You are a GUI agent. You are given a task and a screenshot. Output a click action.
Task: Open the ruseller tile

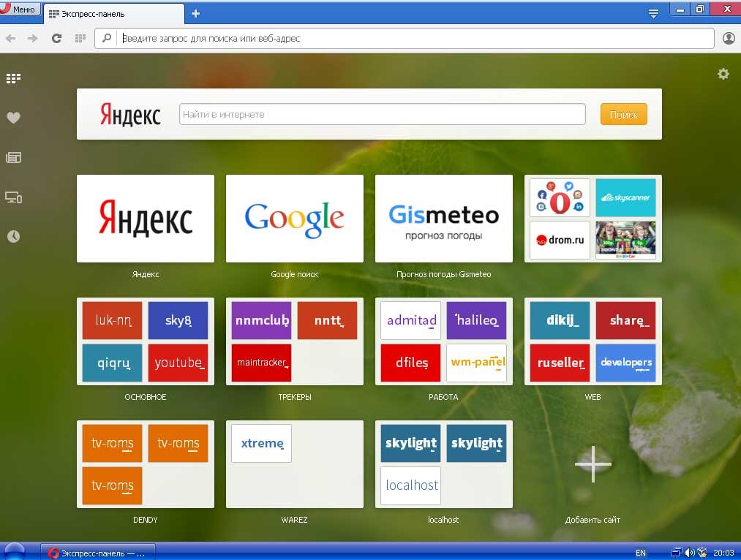click(x=560, y=363)
